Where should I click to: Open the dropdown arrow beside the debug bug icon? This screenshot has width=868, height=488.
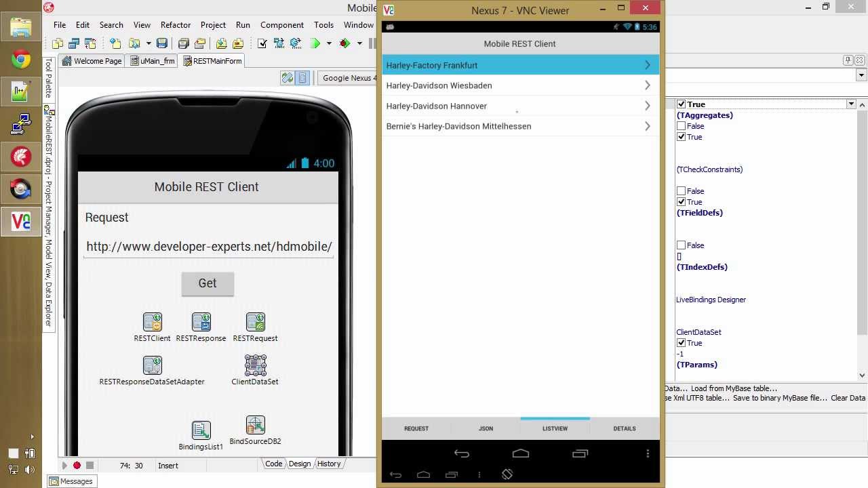coord(359,43)
